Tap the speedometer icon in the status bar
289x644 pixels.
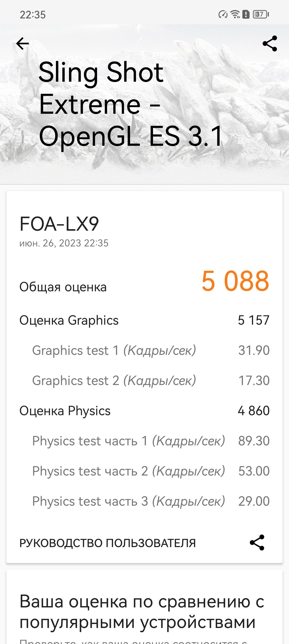click(x=223, y=14)
